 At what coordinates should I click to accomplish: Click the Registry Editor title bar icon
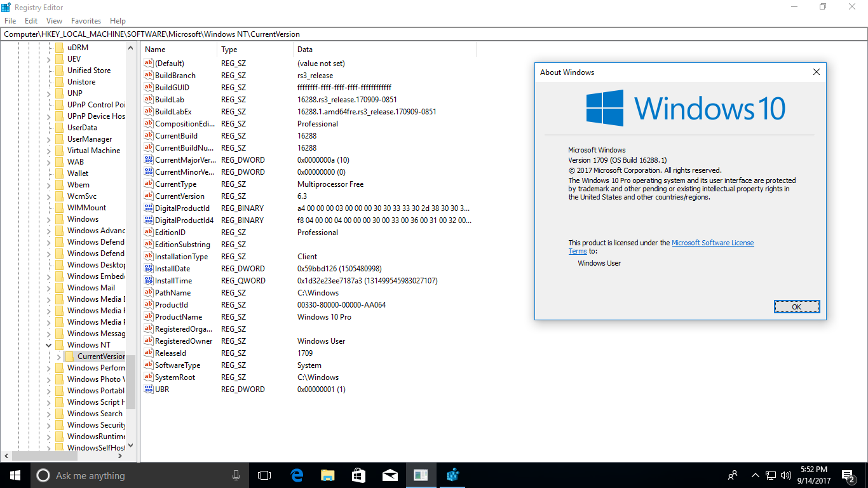[6, 6]
